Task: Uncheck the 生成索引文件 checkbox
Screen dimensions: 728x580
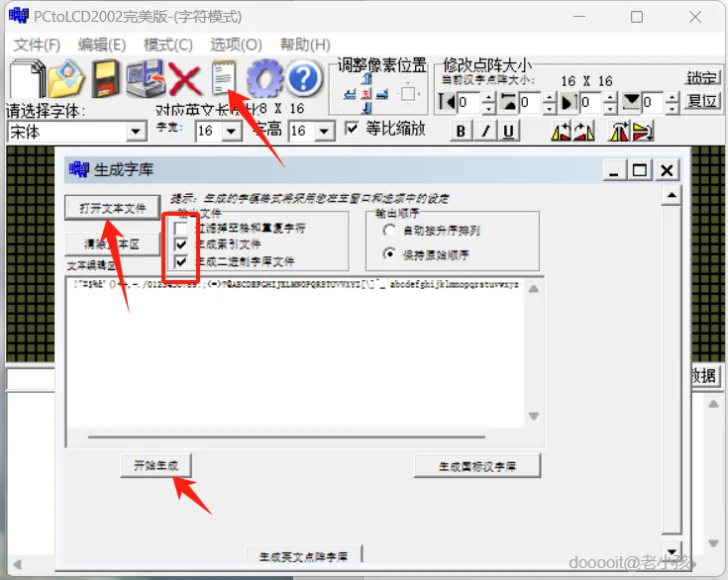Action: (x=181, y=244)
